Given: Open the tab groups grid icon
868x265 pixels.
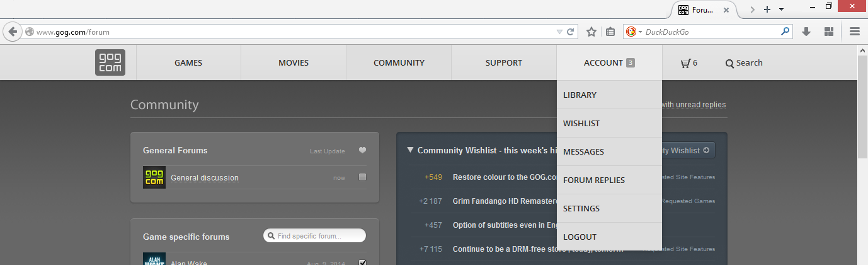Looking at the screenshot, I should [829, 32].
